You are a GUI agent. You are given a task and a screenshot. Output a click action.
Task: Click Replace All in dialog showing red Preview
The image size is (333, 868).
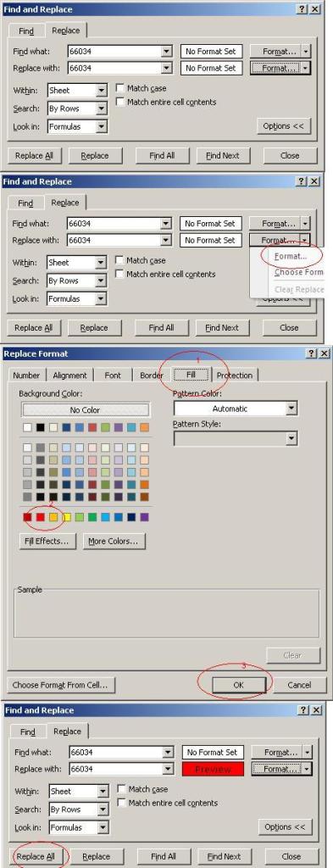pyautogui.click(x=36, y=856)
